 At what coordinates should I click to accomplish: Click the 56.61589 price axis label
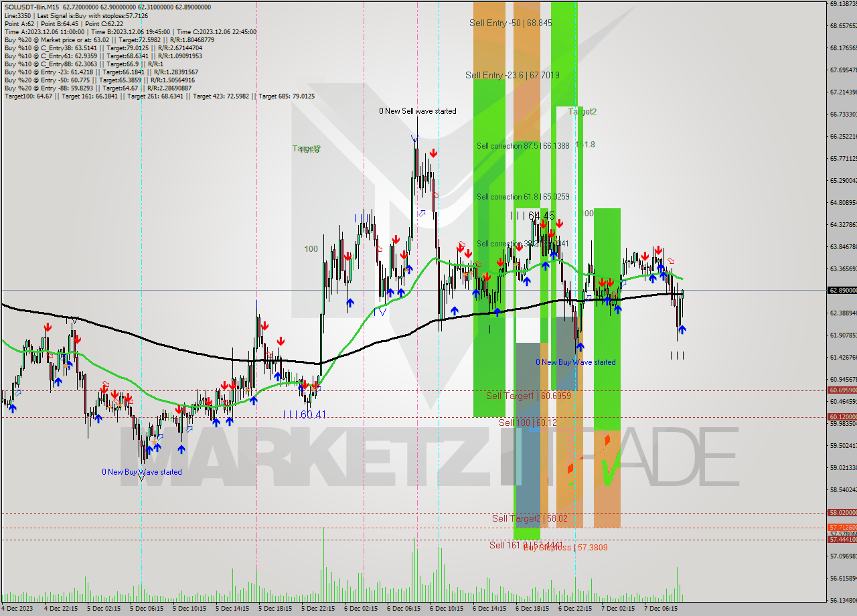pyautogui.click(x=843, y=578)
